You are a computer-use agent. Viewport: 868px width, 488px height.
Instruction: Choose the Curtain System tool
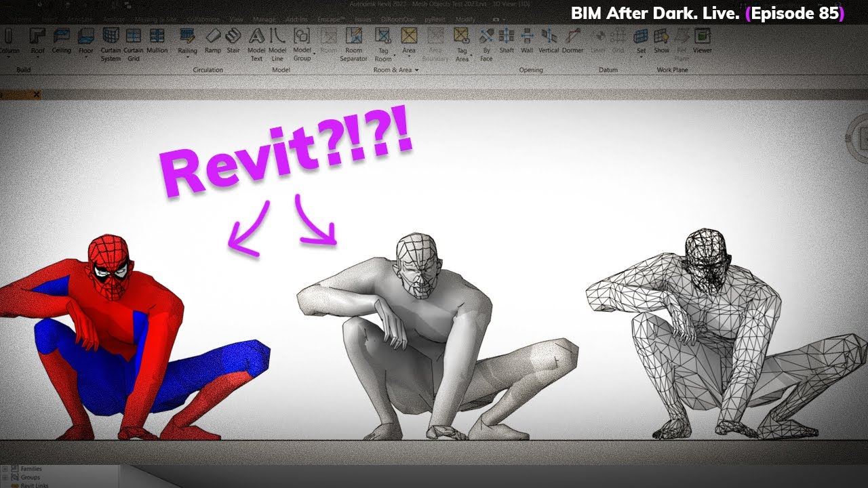coord(111,45)
